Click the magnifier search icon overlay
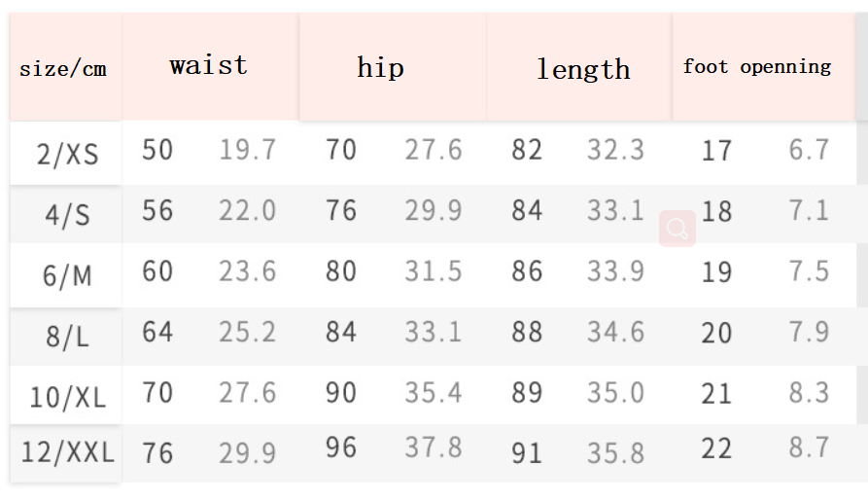 677,230
